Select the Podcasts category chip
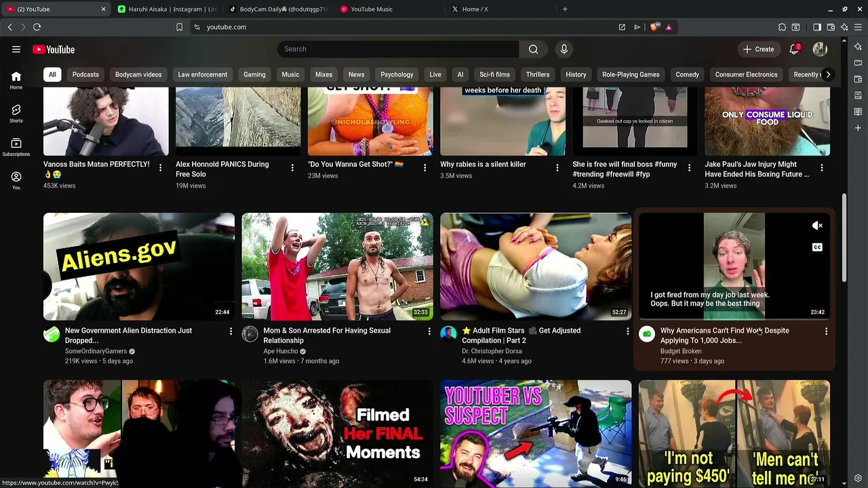Viewport: 868px width, 488px height. (85, 75)
